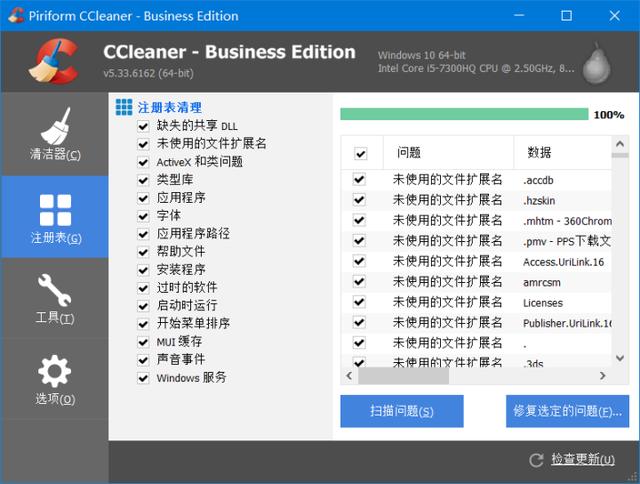This screenshot has width=640, height=484.
Task: Select the 注册表清理 heading
Action: (169, 107)
